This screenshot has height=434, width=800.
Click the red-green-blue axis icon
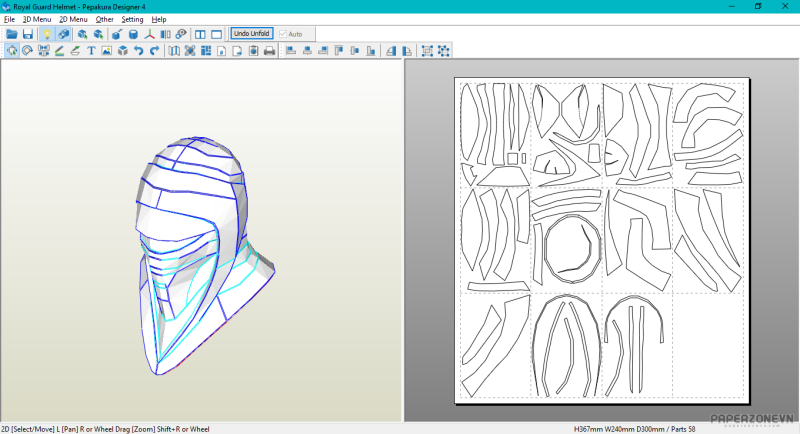(149, 34)
